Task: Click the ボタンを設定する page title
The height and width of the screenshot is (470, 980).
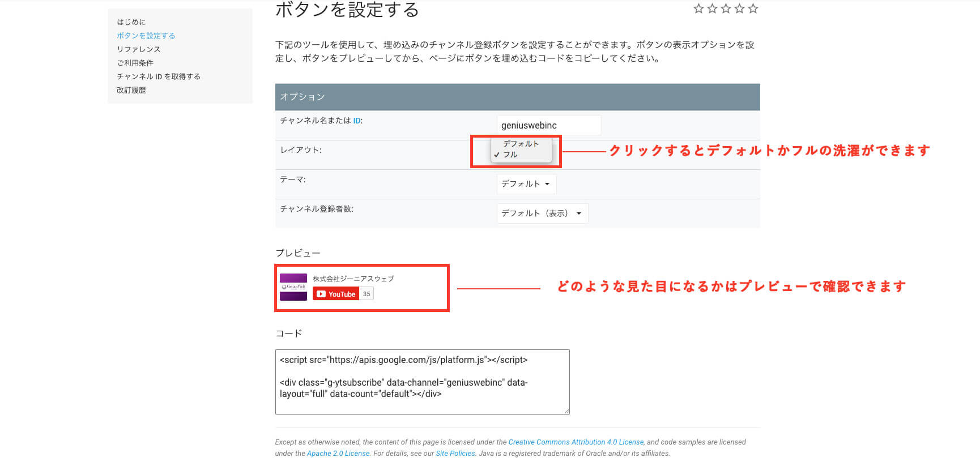Action: pyautogui.click(x=347, y=10)
